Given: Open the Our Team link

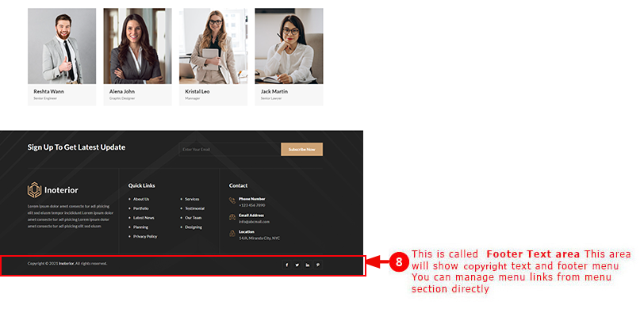Looking at the screenshot, I should pos(194,218).
